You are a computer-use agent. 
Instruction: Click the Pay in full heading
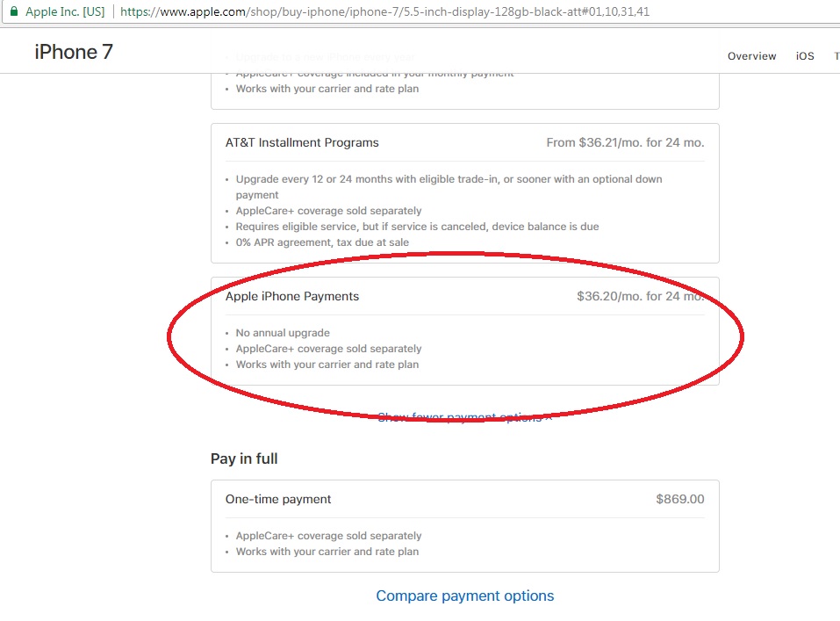click(x=244, y=459)
